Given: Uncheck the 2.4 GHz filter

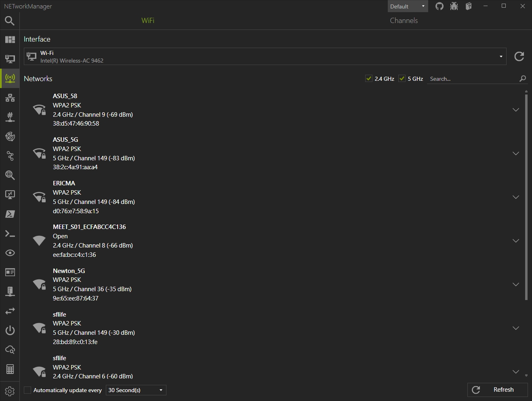Looking at the screenshot, I should pyautogui.click(x=368, y=79).
